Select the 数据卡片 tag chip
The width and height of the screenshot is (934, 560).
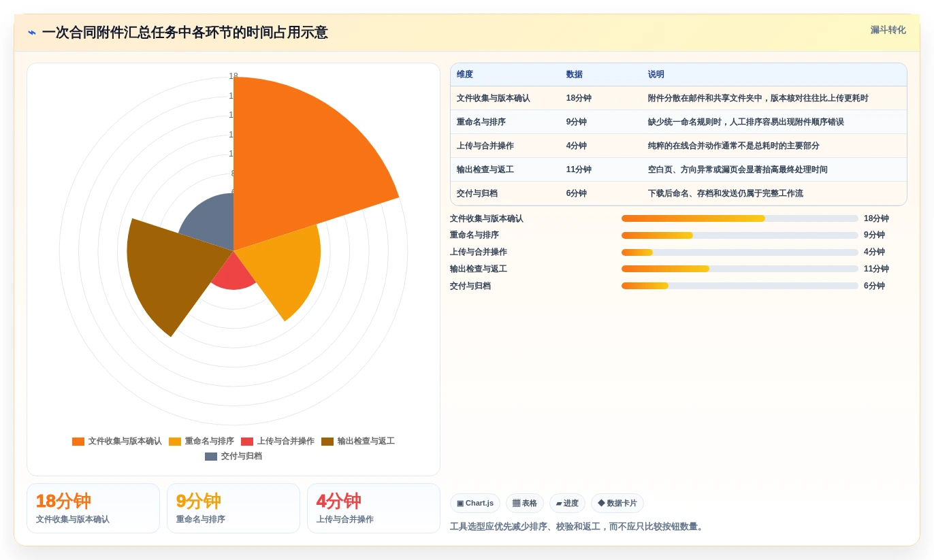coord(617,504)
